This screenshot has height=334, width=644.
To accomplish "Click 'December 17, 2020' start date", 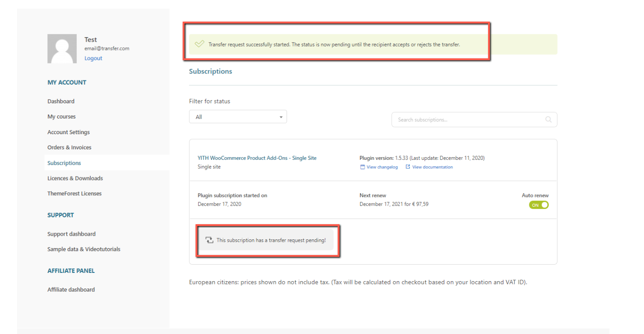I will tap(219, 204).
